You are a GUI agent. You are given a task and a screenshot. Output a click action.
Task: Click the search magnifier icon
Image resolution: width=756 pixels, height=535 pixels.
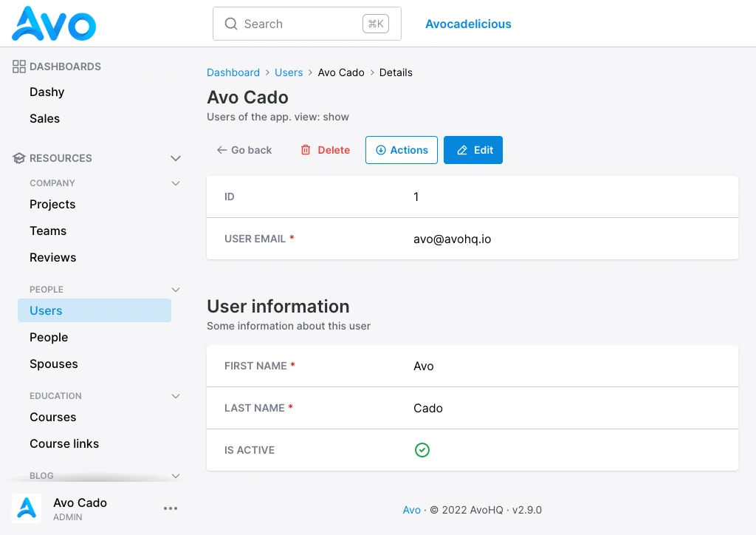point(231,24)
